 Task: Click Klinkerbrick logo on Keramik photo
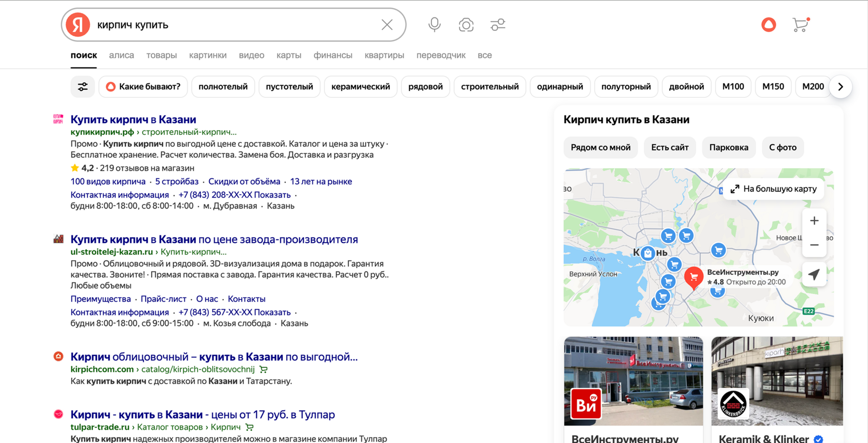(x=733, y=404)
